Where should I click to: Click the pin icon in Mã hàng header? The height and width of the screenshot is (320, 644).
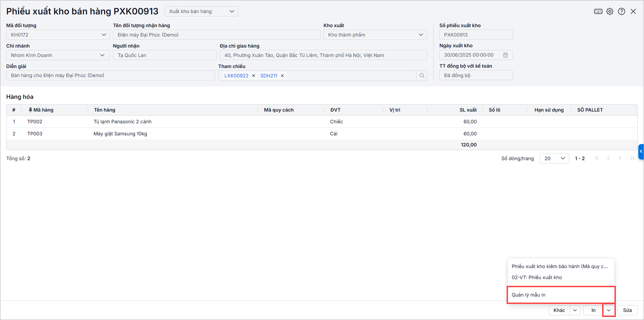pyautogui.click(x=30, y=110)
